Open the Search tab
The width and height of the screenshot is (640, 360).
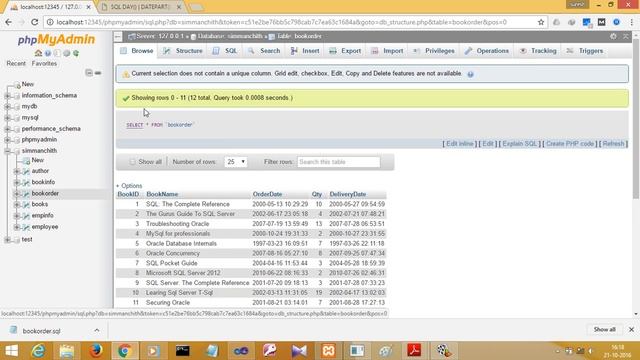point(264,51)
